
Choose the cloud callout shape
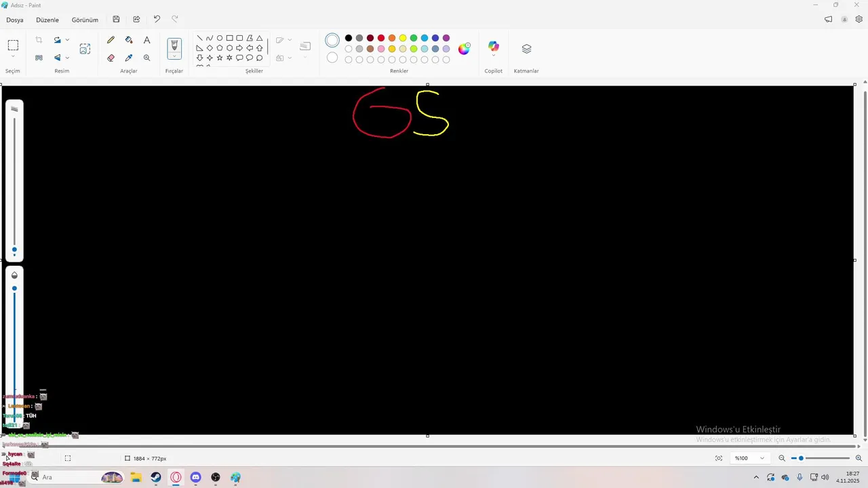[259, 58]
